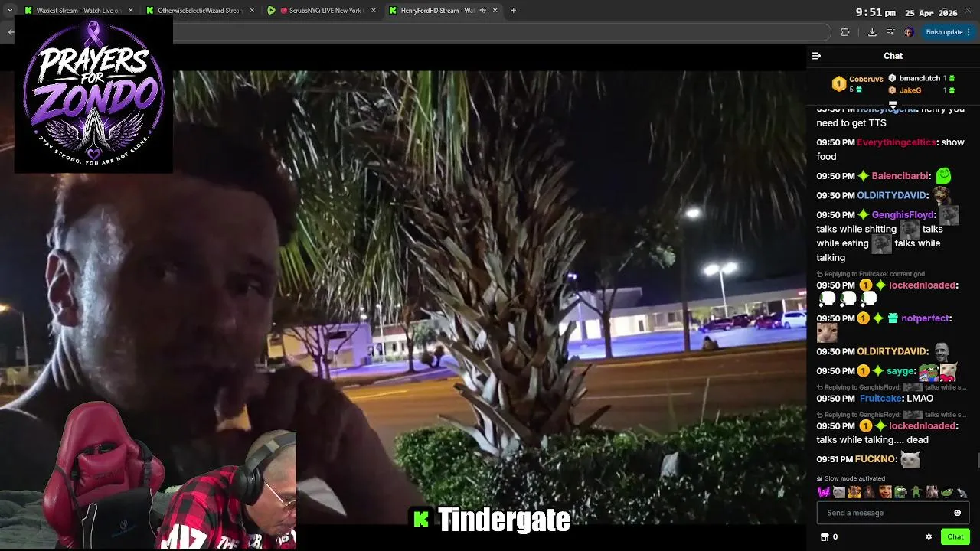Click the 9:51 pm clock display

[875, 12]
